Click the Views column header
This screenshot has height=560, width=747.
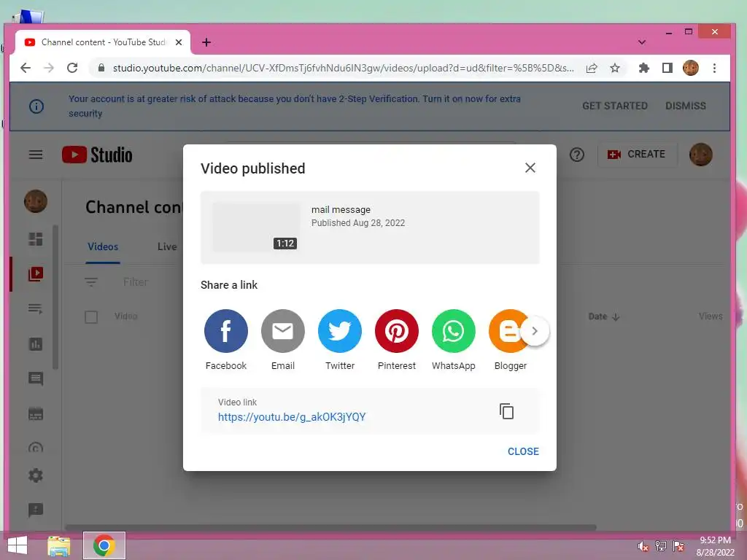[x=711, y=316]
